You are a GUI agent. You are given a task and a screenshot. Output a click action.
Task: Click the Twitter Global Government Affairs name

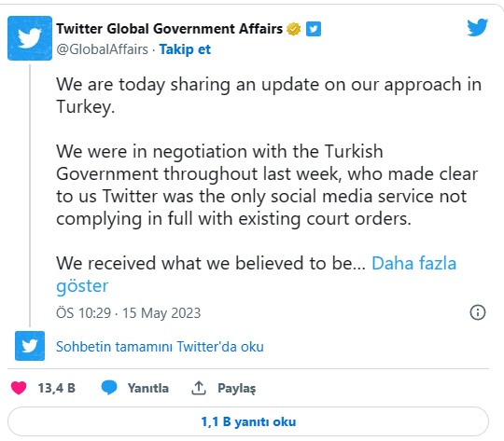pyautogui.click(x=169, y=29)
